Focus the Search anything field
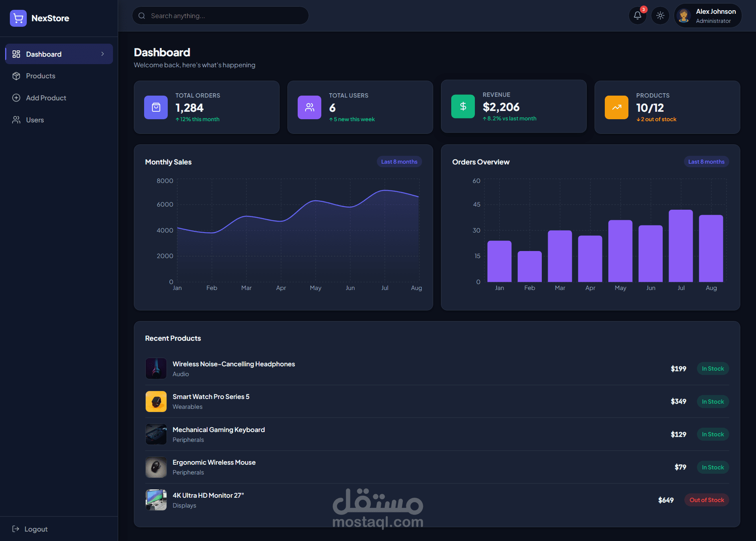Image resolution: width=756 pixels, height=541 pixels. point(220,16)
